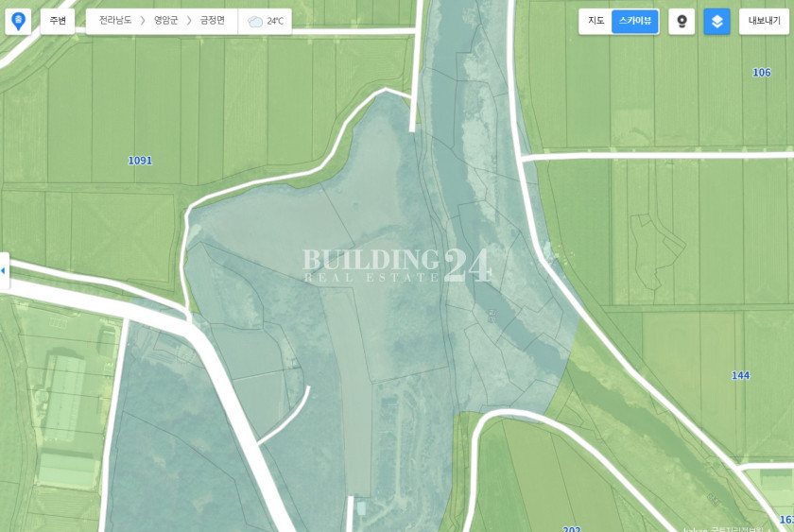
Task: Switch to 스카이뷰 satellite view
Action: 635,21
